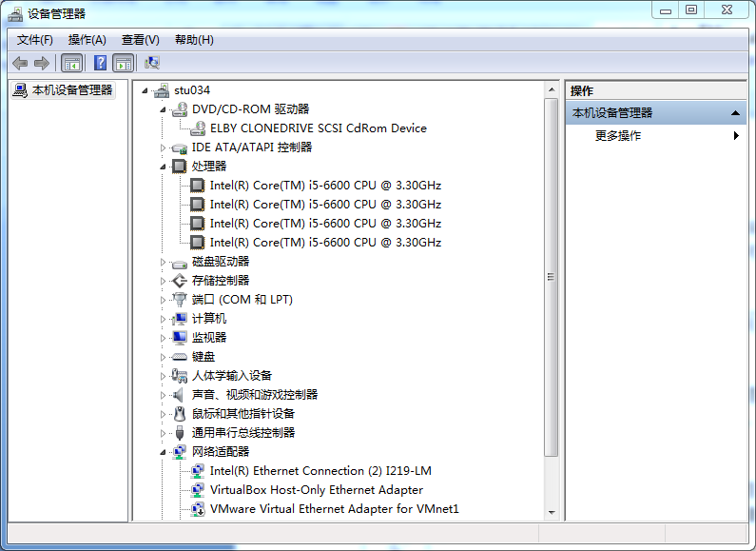The image size is (756, 551).
Task: Click the 监视器 monitor icon
Action: (x=180, y=338)
